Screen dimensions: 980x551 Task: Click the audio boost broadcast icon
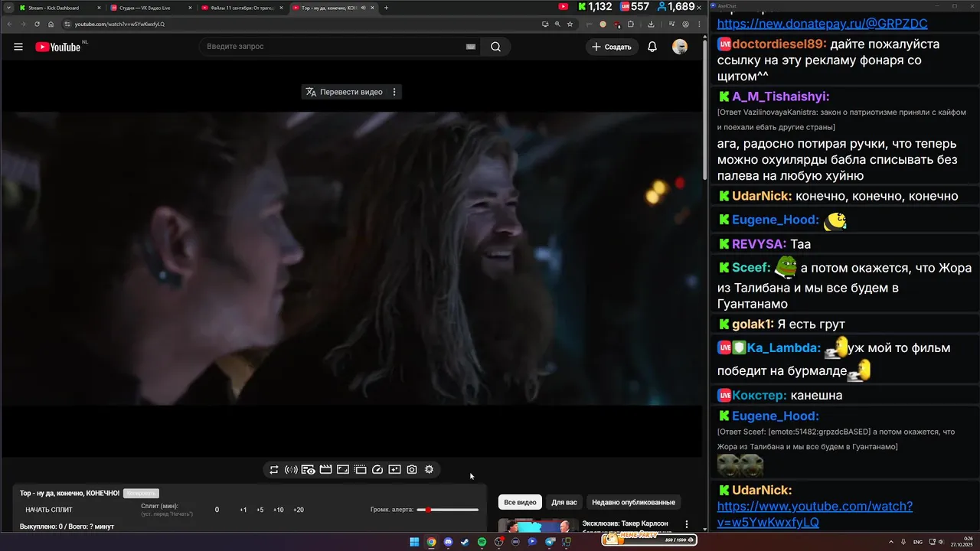291,469
